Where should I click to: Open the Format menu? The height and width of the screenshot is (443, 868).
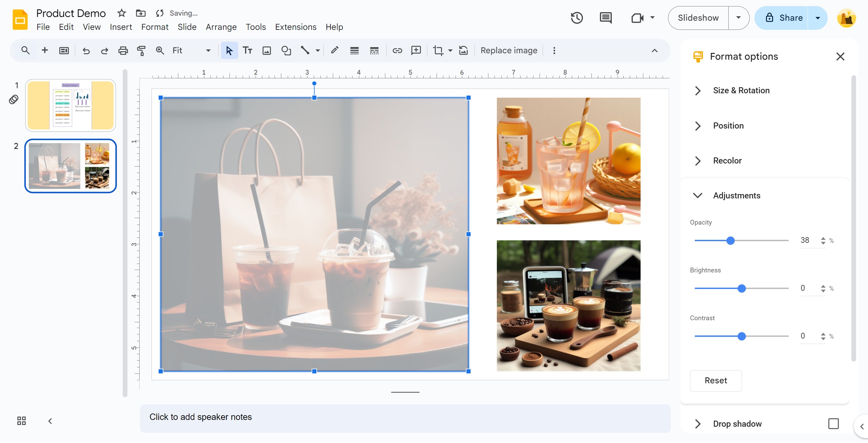(155, 27)
